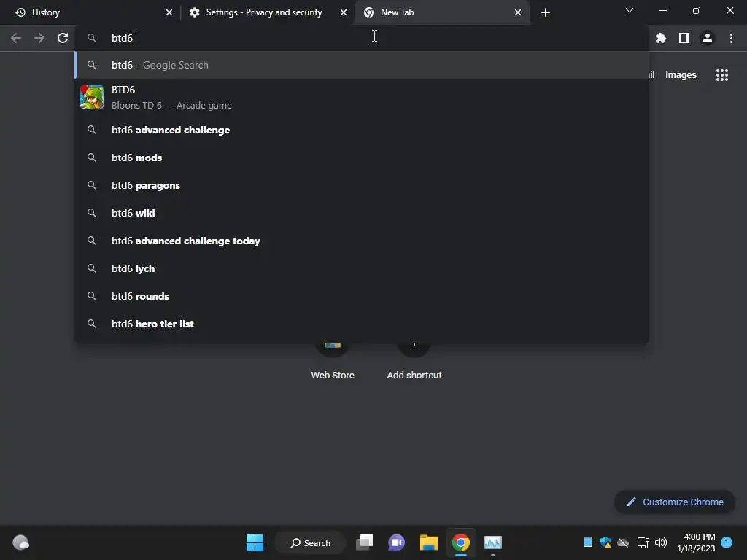Image resolution: width=747 pixels, height=560 pixels.
Task: Select the btd6 - Google Search suggestion
Action: [362, 65]
